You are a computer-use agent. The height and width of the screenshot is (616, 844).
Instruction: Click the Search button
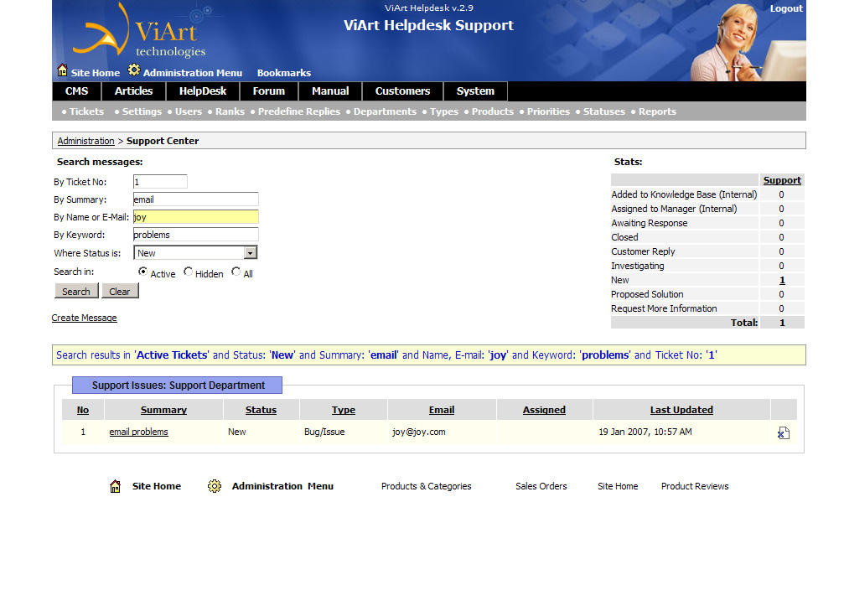(x=76, y=291)
